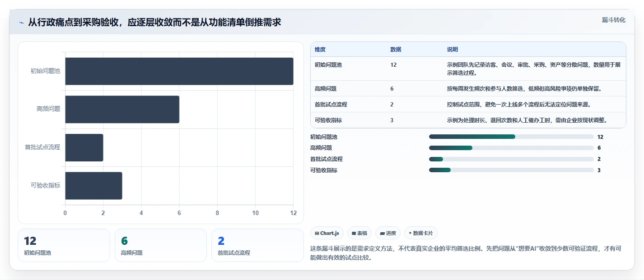The width and height of the screenshot is (644, 280).
Task: Click the value 3 in the table
Action: pyautogui.click(x=392, y=120)
